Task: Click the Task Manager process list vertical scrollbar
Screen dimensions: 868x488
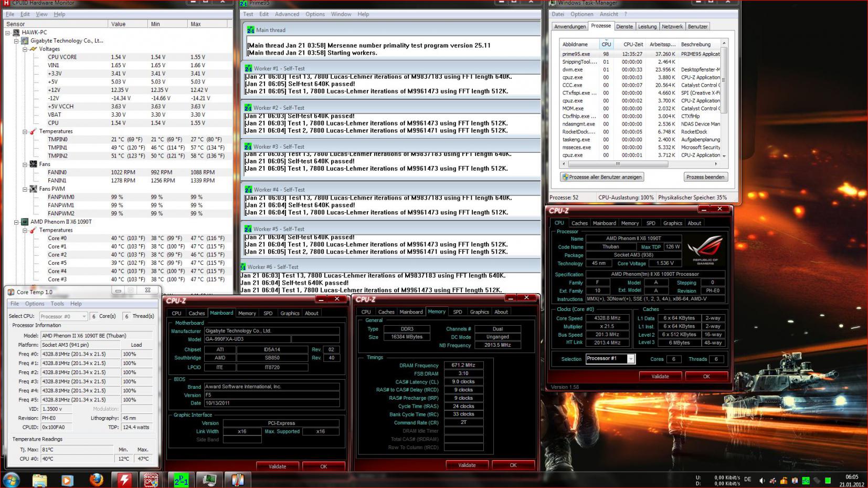Action: tap(724, 100)
